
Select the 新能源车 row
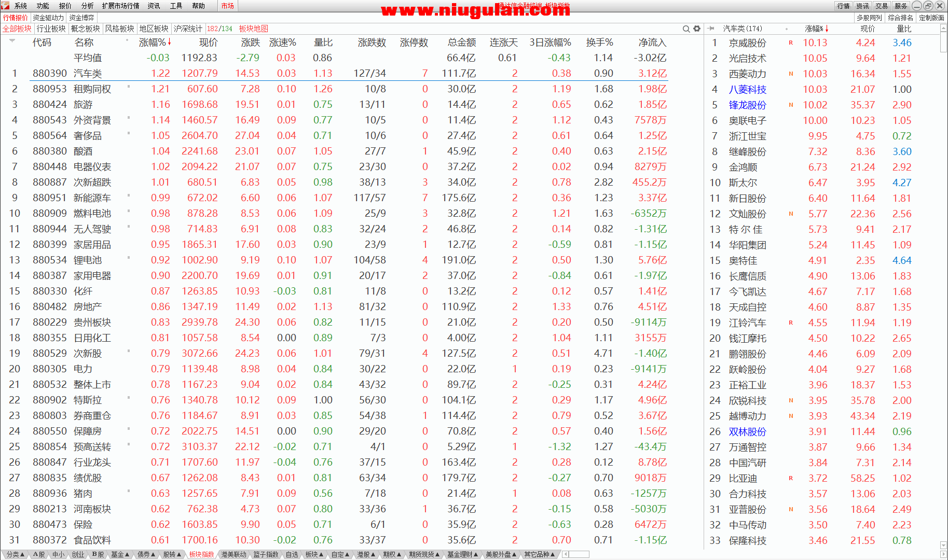[334, 198]
